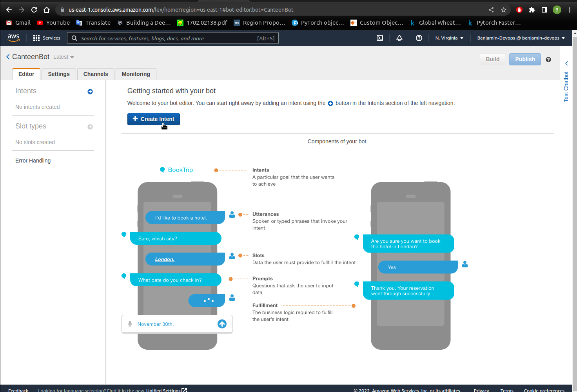
Task: Launch AWS CloudShell icon
Action: click(380, 38)
